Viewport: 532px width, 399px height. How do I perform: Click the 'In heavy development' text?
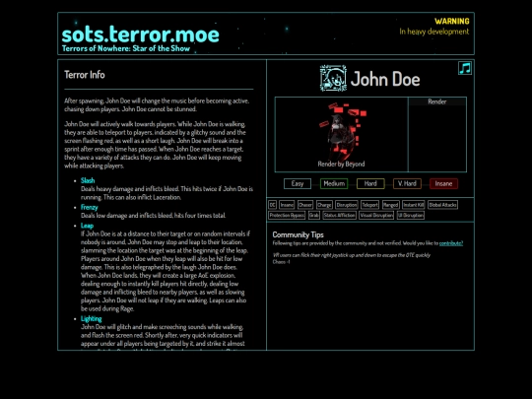[x=433, y=32]
